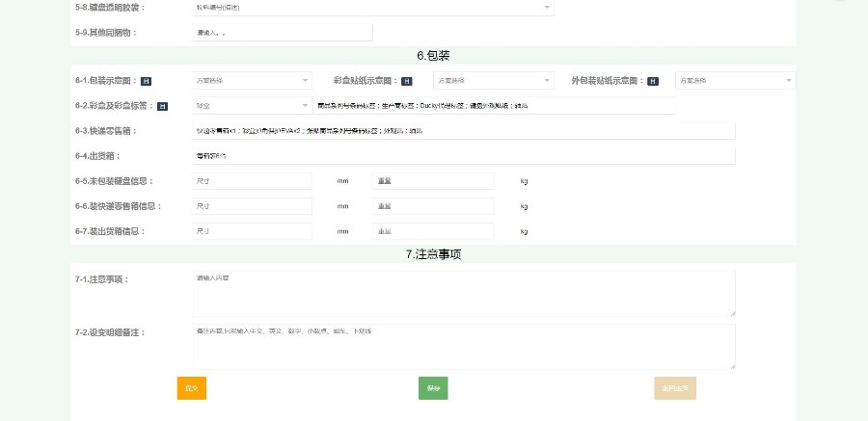This screenshot has width=868, height=421.
Task: Click the green 保存 save button
Action: (x=433, y=388)
